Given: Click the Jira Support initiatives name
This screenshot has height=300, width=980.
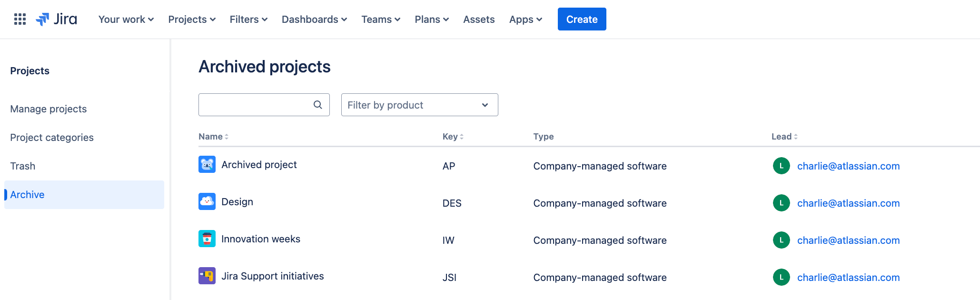Looking at the screenshot, I should click(273, 276).
